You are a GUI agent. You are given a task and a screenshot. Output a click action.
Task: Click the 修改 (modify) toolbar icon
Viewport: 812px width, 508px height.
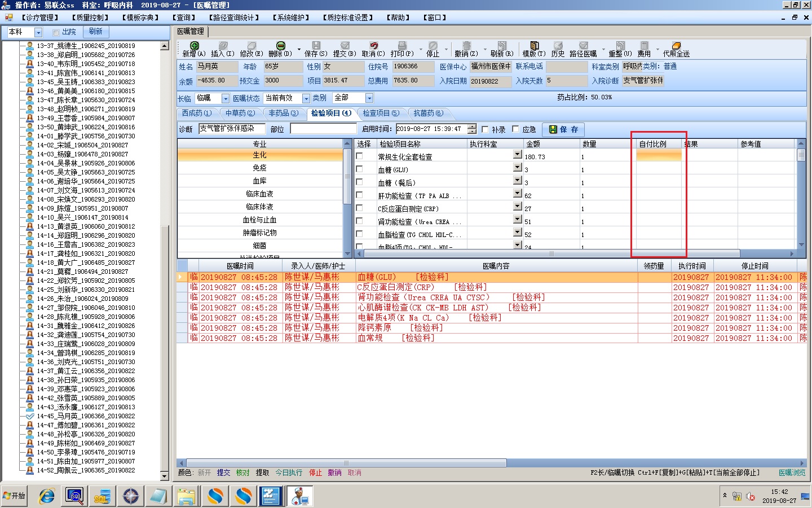[251, 46]
